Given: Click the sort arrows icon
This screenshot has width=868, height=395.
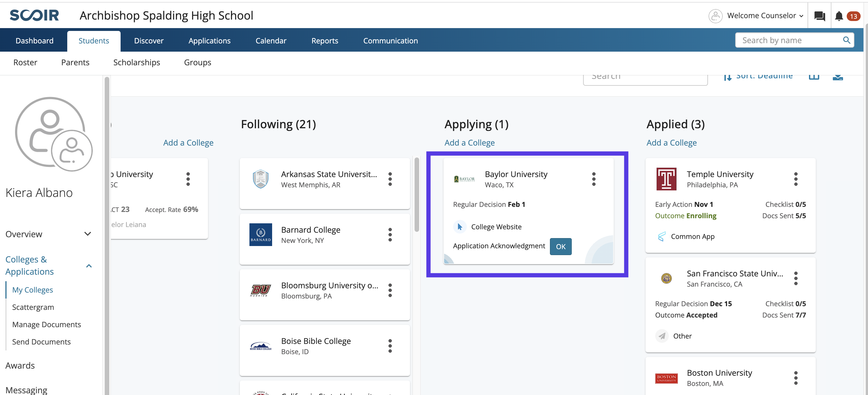Looking at the screenshot, I should pyautogui.click(x=727, y=77).
